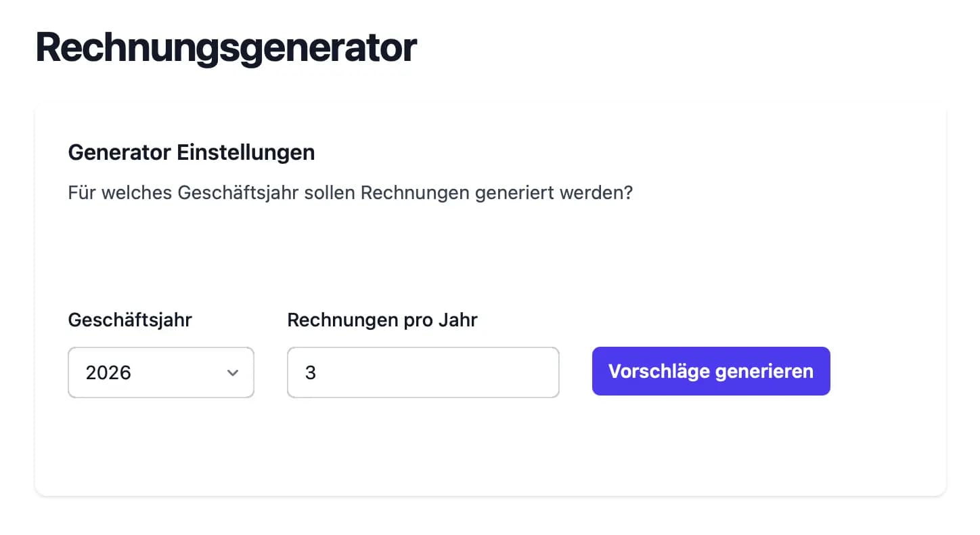Click the 2026 text in the dropdown
980x535 pixels.
point(108,372)
